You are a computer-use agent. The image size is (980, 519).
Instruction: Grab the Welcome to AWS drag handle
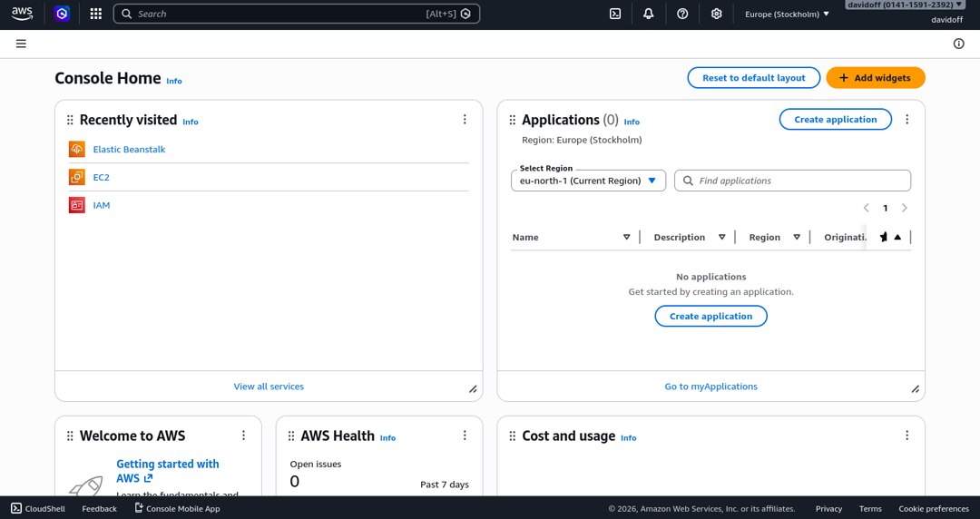coord(70,436)
